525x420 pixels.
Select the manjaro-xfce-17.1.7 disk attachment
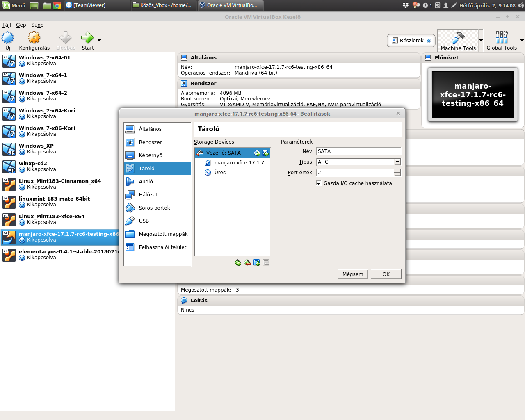(x=237, y=163)
